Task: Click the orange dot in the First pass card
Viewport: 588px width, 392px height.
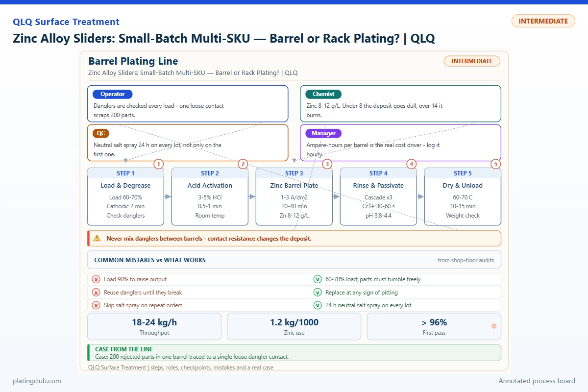Action: pyautogui.click(x=494, y=326)
